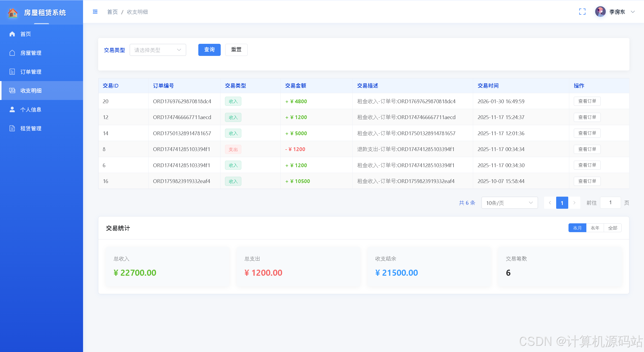
Task: Toggle fullscreen mode icon
Action: [582, 12]
